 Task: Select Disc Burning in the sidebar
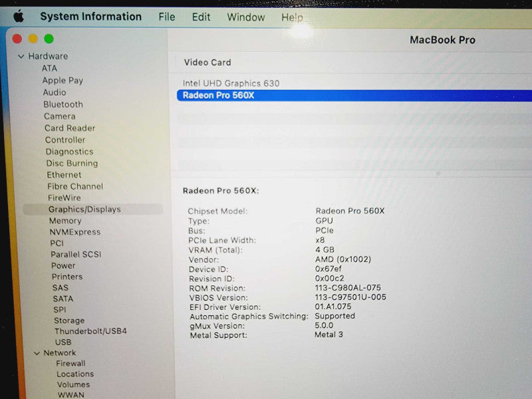click(72, 163)
